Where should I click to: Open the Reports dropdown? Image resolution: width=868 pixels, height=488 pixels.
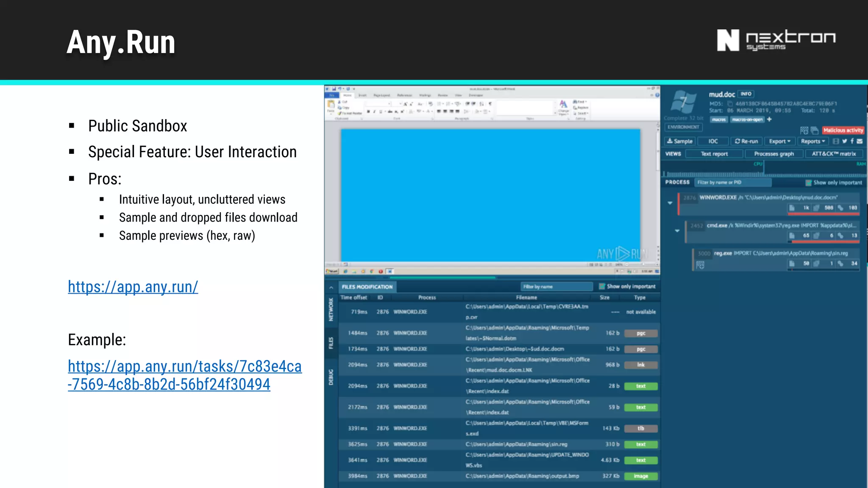click(x=813, y=141)
